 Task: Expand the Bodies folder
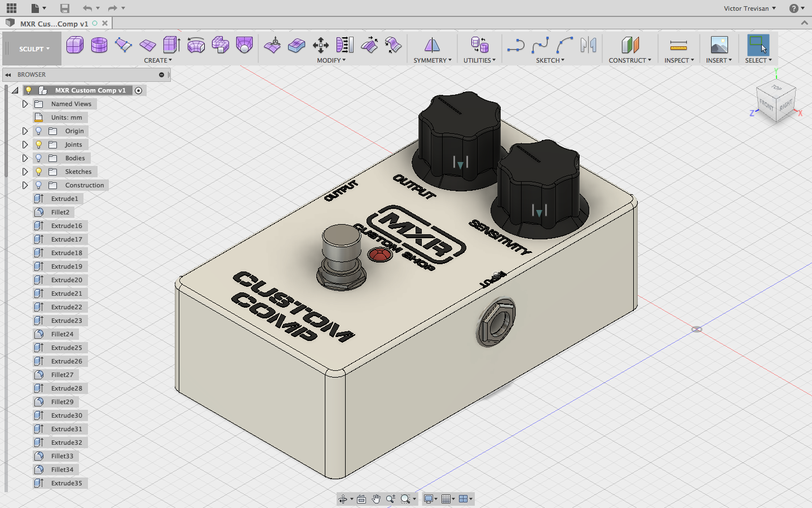25,158
